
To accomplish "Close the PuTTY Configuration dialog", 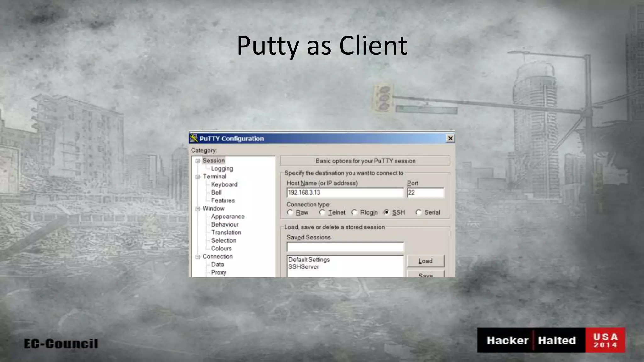I will 450,138.
